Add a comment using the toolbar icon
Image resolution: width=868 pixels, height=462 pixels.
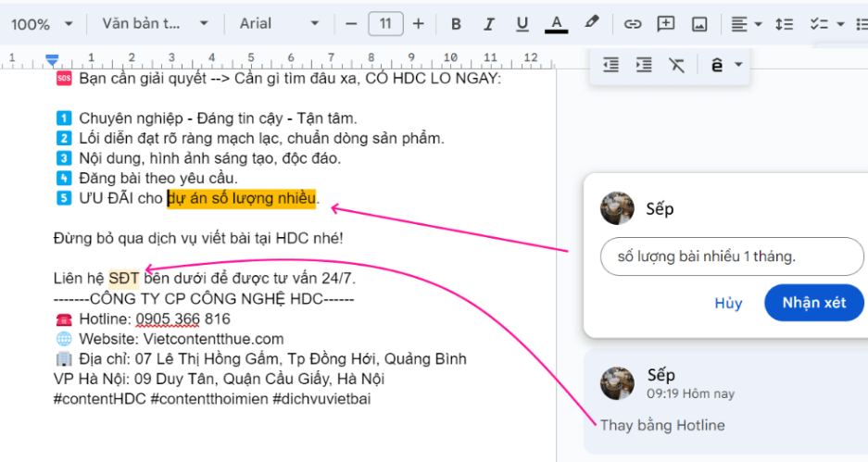click(665, 24)
